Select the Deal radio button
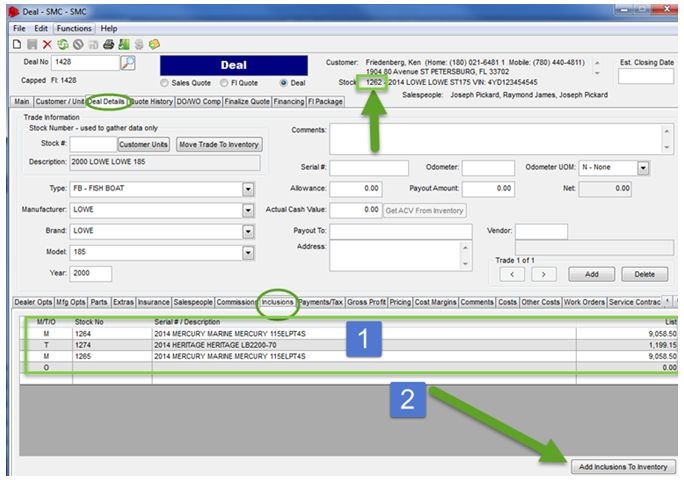The height and width of the screenshot is (480, 684). pos(285,83)
